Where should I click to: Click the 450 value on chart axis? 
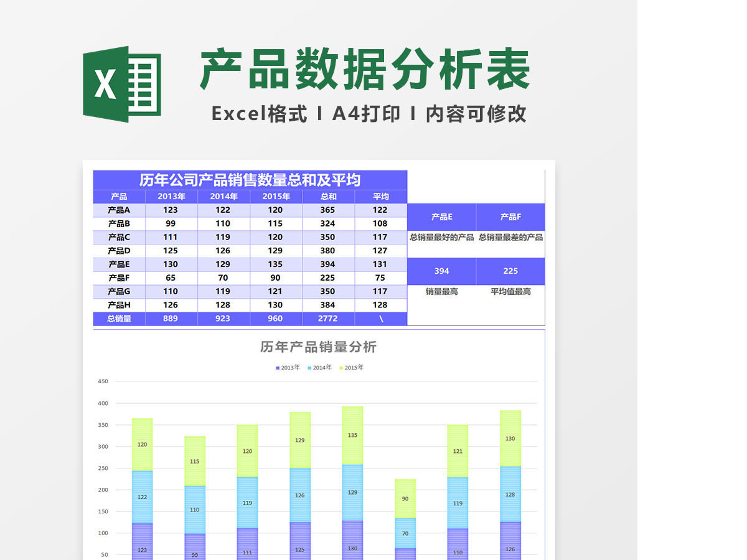(x=103, y=381)
